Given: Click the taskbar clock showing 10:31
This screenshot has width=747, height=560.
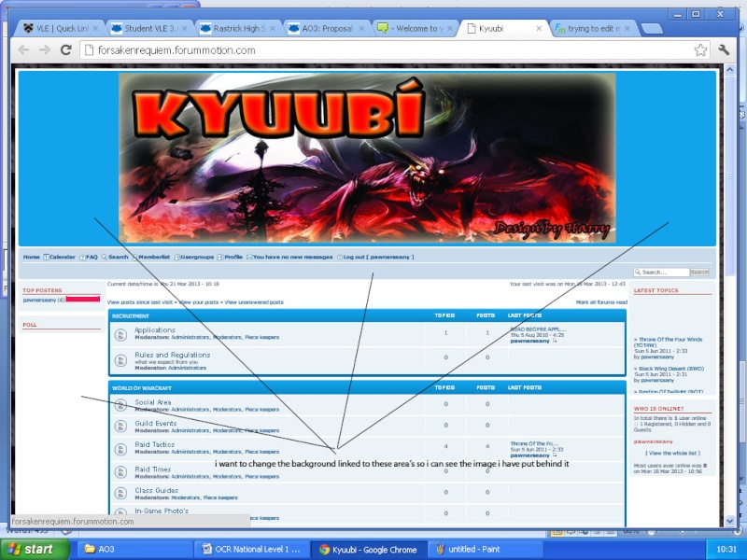Looking at the screenshot, I should (x=727, y=550).
